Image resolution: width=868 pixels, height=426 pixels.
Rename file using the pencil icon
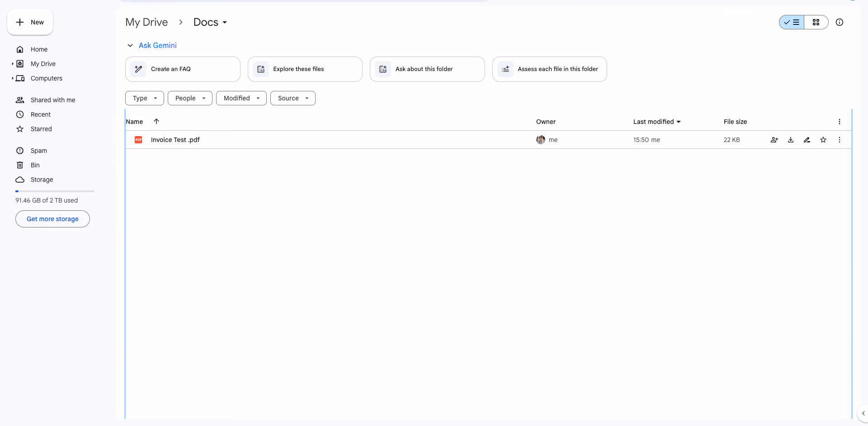[807, 140]
